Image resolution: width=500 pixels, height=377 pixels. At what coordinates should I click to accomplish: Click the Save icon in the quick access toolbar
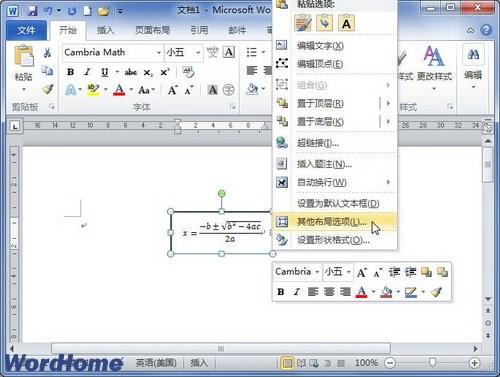[x=32, y=11]
